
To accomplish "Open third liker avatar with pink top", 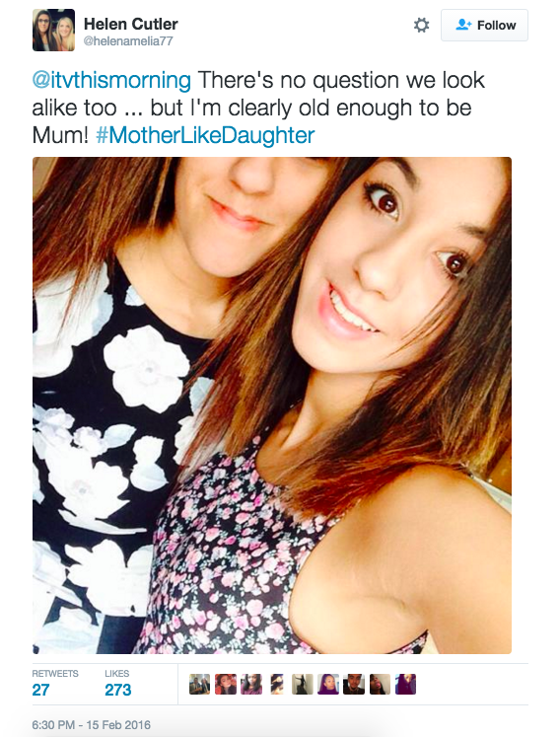I will (251, 685).
